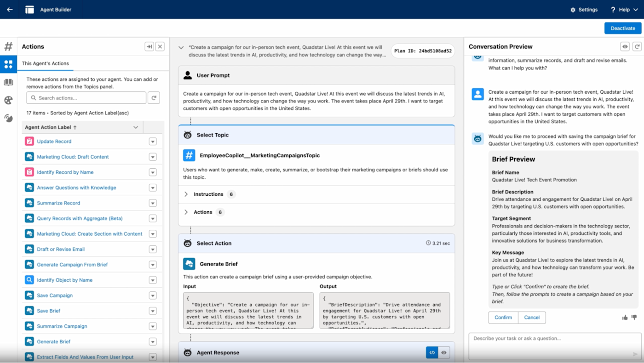This screenshot has width=644, height=363.
Task: Click the Answer Questions with Knowledge icon
Action: tap(29, 187)
